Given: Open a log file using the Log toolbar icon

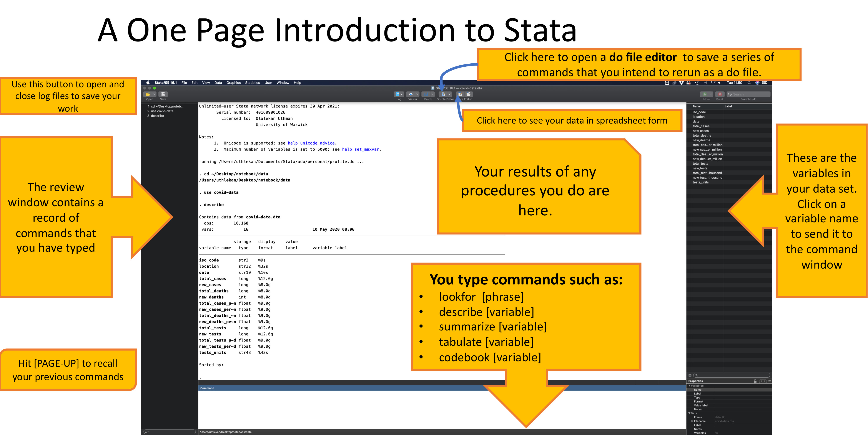Looking at the screenshot, I should [398, 94].
